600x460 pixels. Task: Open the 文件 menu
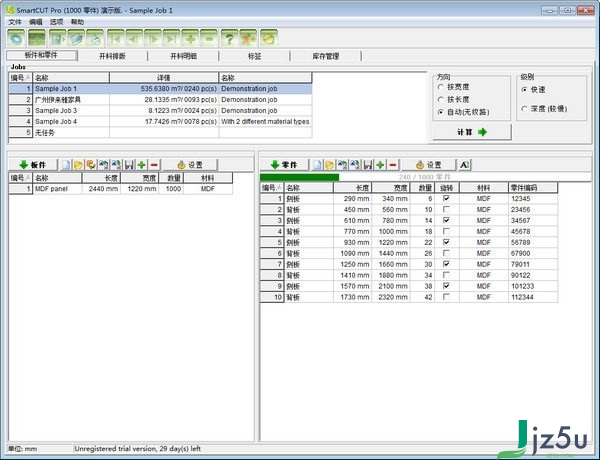pos(15,22)
